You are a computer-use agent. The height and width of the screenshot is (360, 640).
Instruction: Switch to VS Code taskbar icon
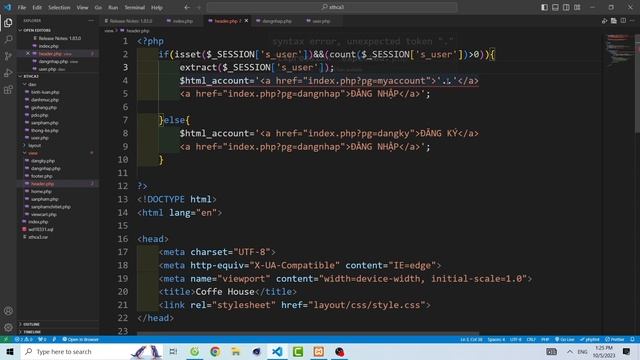click(277, 351)
